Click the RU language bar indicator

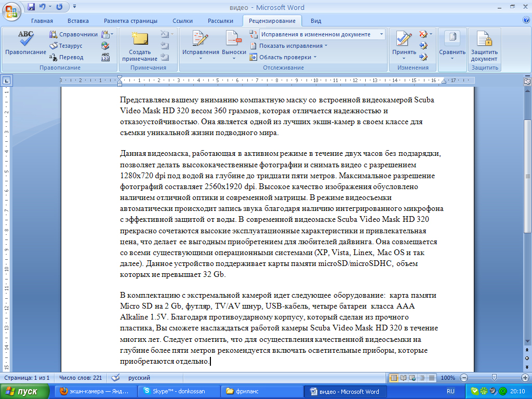[450, 391]
